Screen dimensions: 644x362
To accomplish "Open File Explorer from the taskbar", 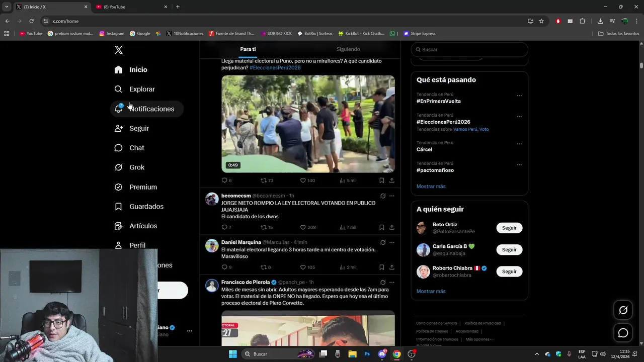I will click(x=352, y=354).
